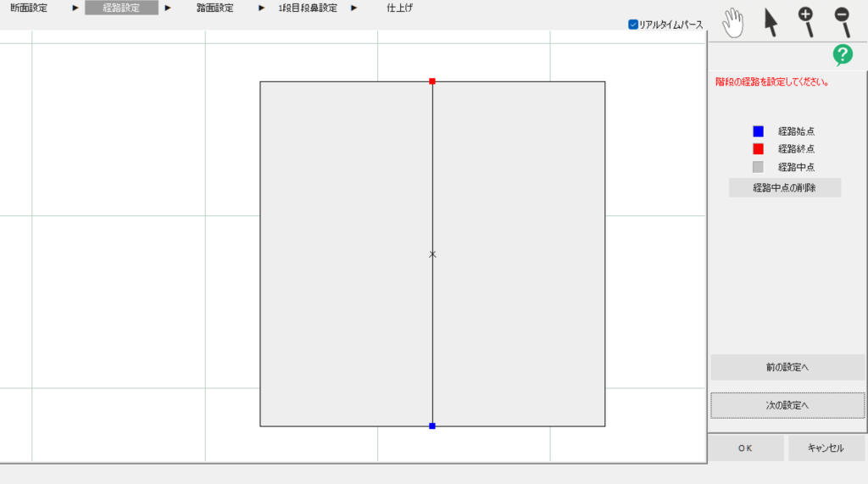
Task: Click the red 経路終点 legend swatch
Action: click(x=758, y=149)
